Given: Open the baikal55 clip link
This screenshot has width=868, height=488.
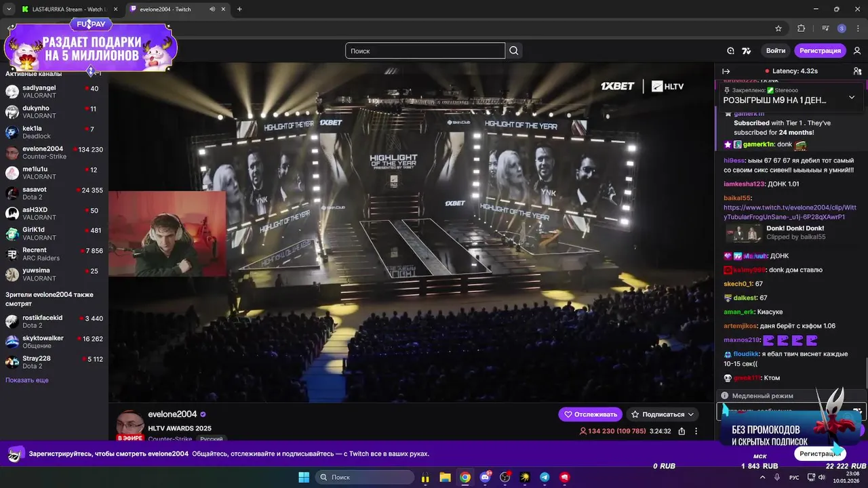Looking at the screenshot, I should [x=789, y=212].
